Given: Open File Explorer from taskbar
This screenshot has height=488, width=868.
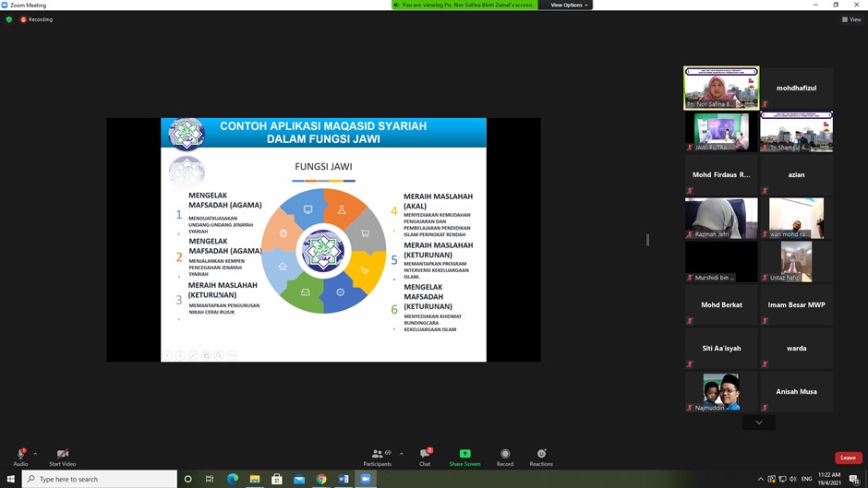Looking at the screenshot, I should (255, 479).
